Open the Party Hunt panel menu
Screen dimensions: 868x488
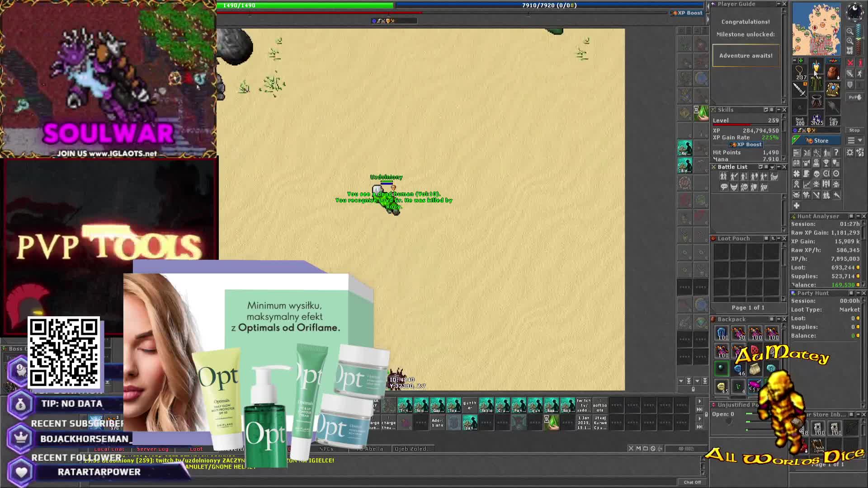click(x=851, y=293)
